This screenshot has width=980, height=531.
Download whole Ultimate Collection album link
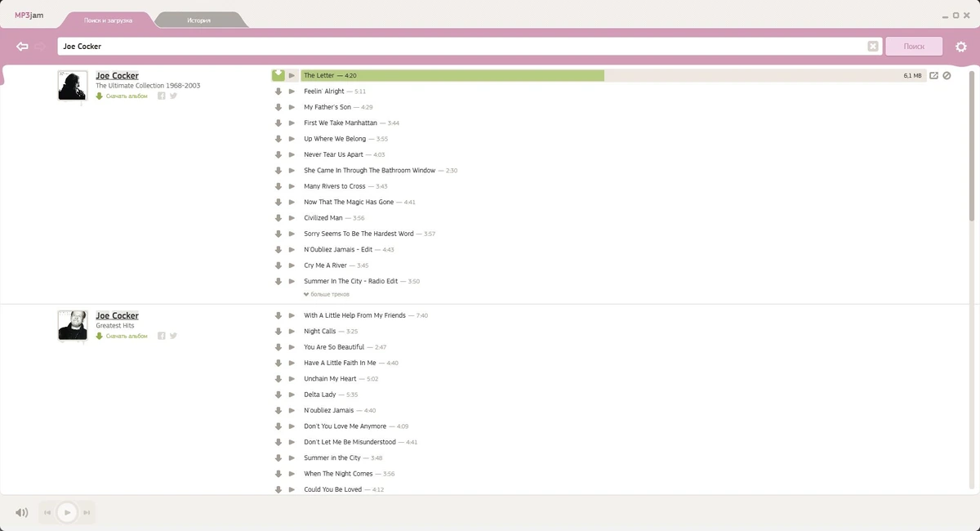[122, 96]
